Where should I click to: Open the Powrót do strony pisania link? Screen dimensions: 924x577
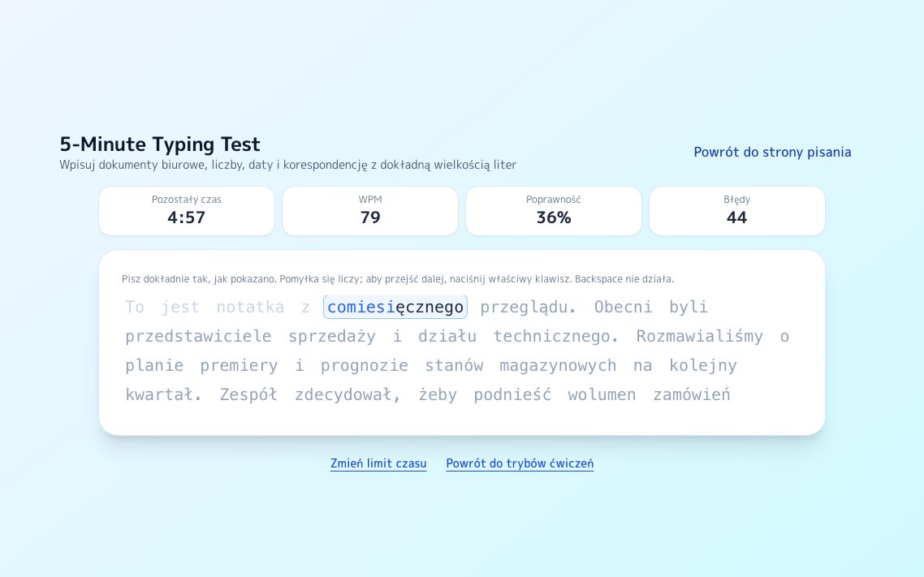click(772, 152)
